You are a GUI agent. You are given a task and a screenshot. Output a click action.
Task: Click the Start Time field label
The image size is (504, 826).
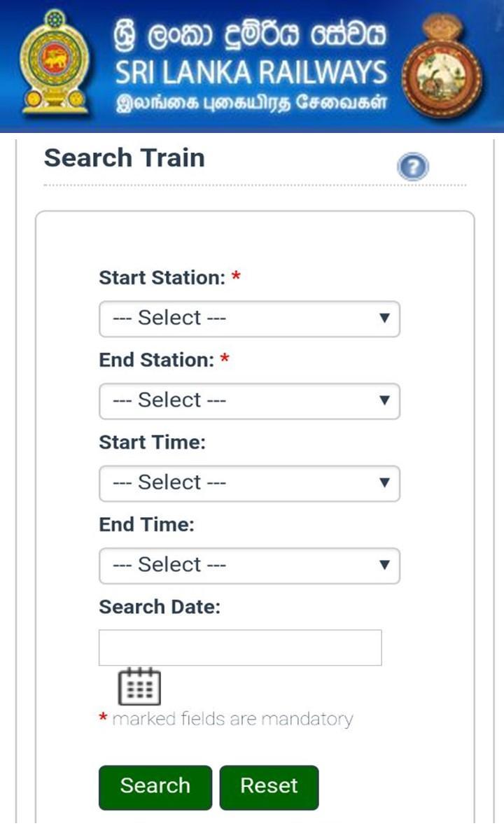[x=152, y=442]
